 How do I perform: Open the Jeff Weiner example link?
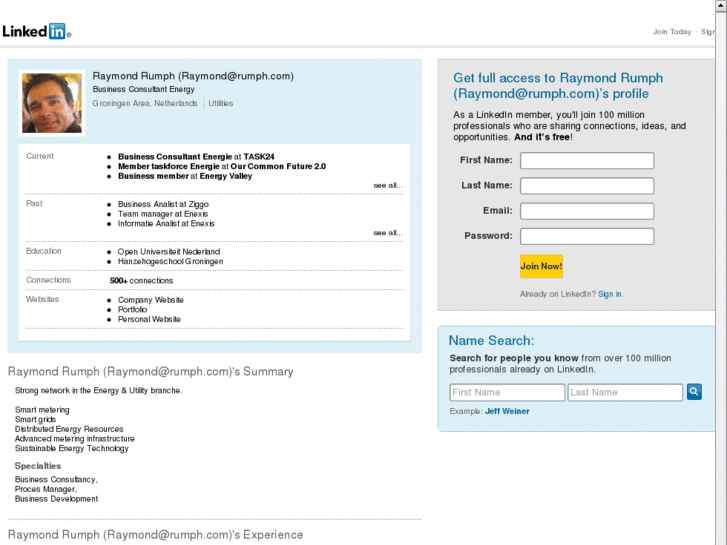tap(507, 411)
